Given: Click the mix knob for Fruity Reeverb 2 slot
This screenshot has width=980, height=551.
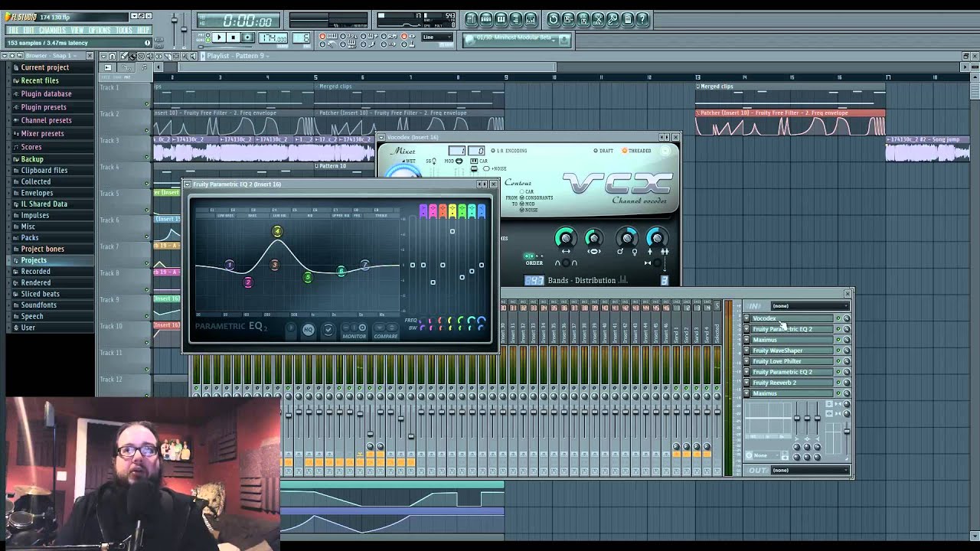Looking at the screenshot, I should point(846,383).
